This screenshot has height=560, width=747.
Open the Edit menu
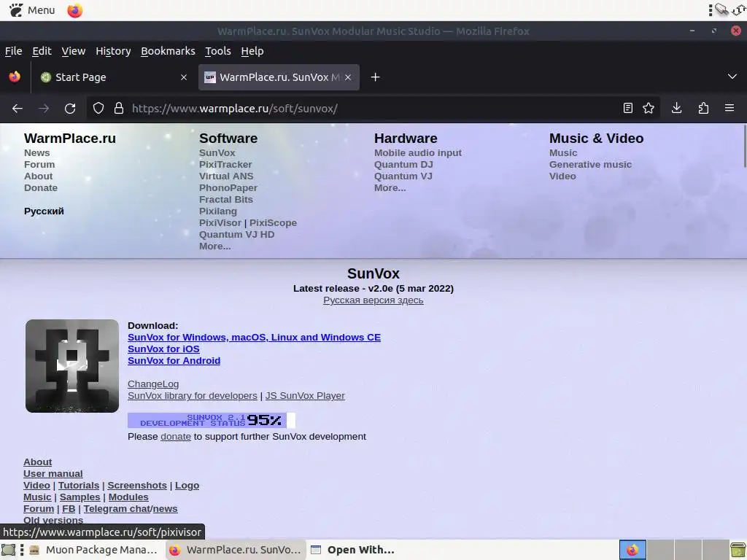click(42, 51)
